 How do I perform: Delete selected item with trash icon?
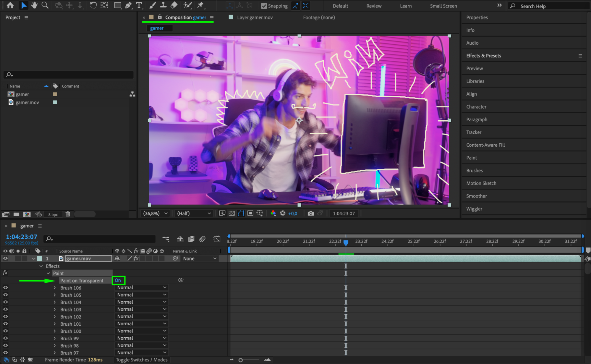tap(68, 214)
